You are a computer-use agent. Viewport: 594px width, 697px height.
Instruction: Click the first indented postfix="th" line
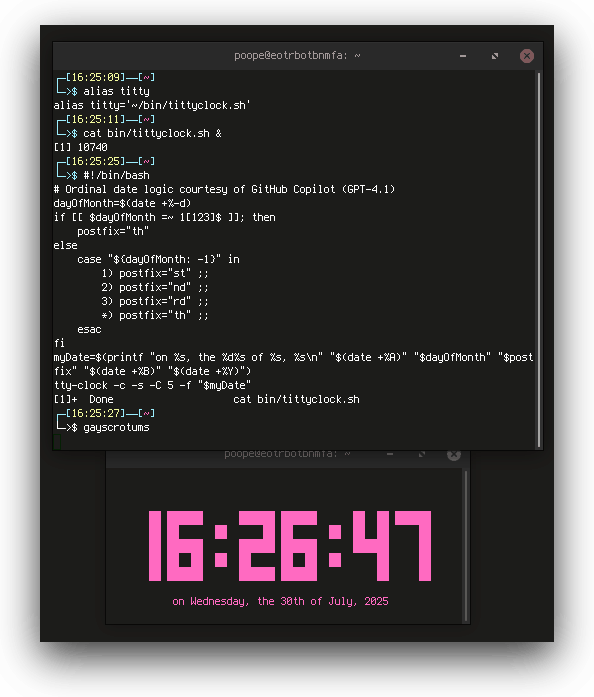point(113,231)
